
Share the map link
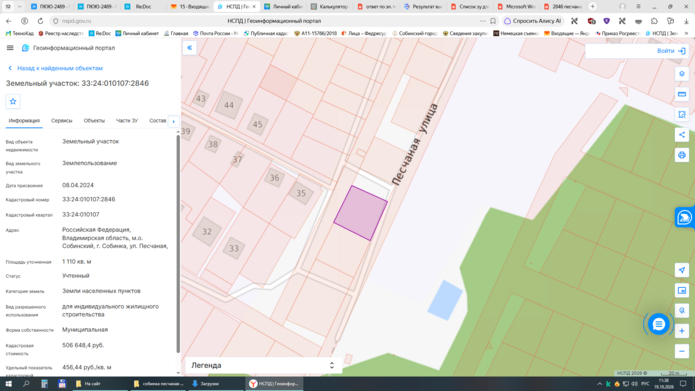click(x=682, y=135)
